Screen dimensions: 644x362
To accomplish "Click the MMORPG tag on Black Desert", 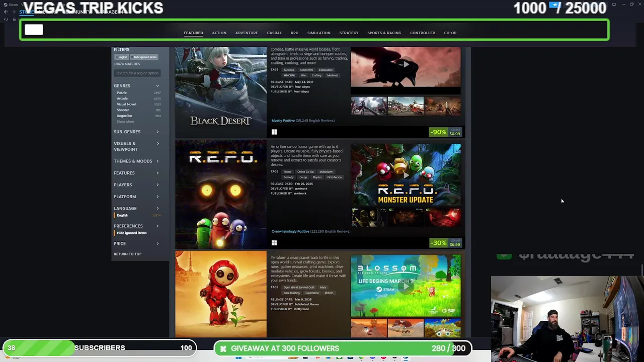I will coord(289,75).
